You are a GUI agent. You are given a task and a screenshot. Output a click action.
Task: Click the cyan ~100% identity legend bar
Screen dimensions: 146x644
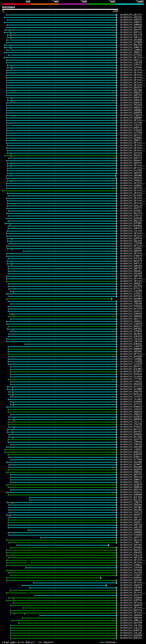130,4
